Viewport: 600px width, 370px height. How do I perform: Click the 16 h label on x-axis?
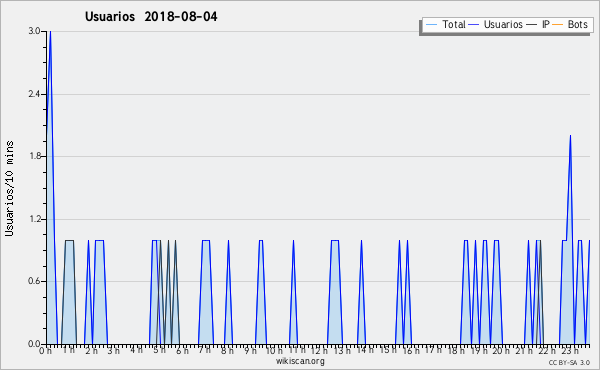pos(410,350)
